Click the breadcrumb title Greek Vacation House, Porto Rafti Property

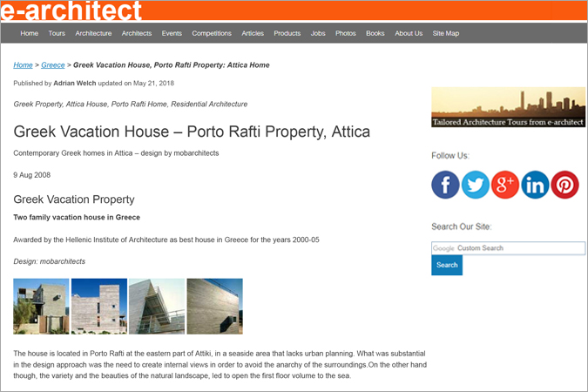pos(172,64)
